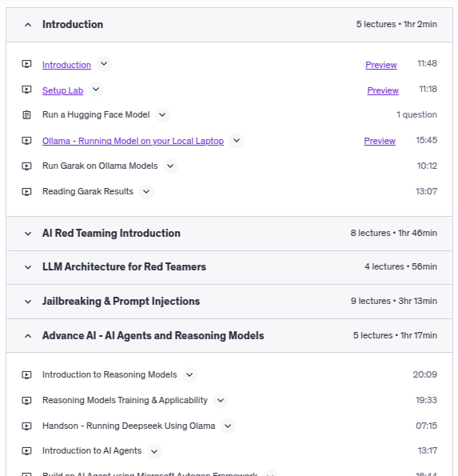Image resolution: width=458 pixels, height=476 pixels.
Task: Click quiz icon beside Run a Hugging Face Model
Action: tap(26, 115)
